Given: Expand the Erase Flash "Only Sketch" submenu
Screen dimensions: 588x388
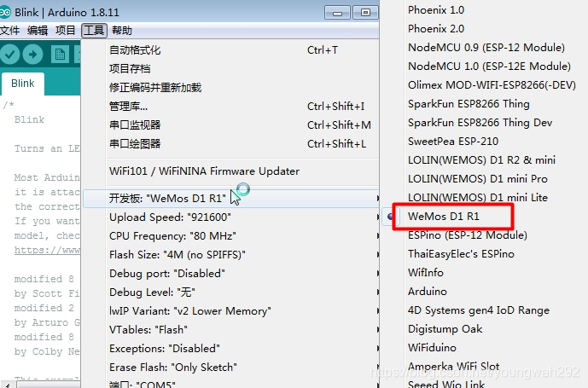Looking at the screenshot, I should tap(230, 367).
